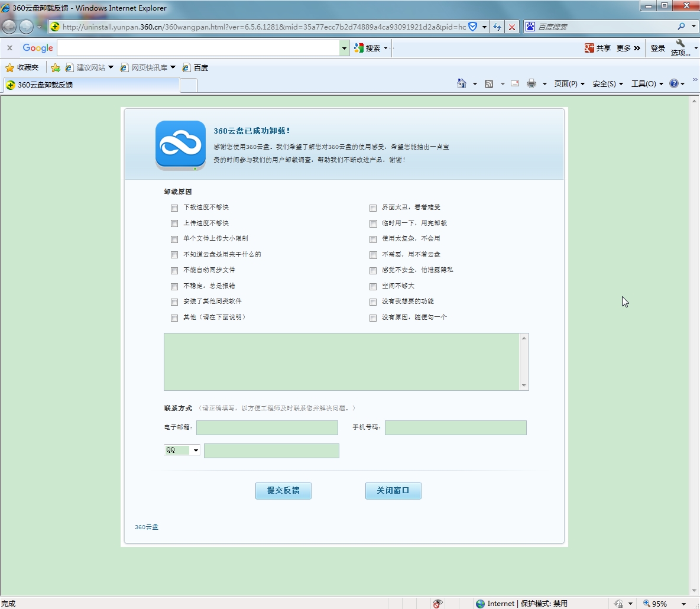This screenshot has width=700, height=609.
Task: Click the 360 shield icon in address bar
Action: tap(473, 27)
